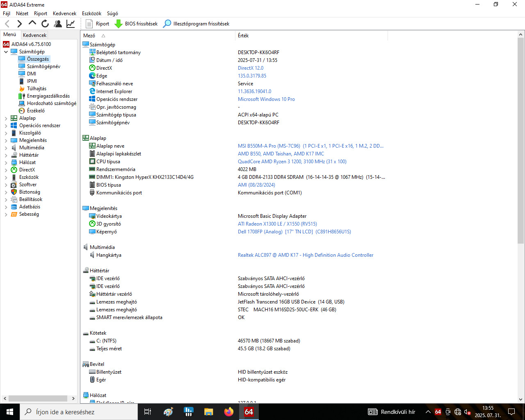525x420 pixels.
Task: Open the graph chart icon in the toolbar
Action: coord(71,24)
